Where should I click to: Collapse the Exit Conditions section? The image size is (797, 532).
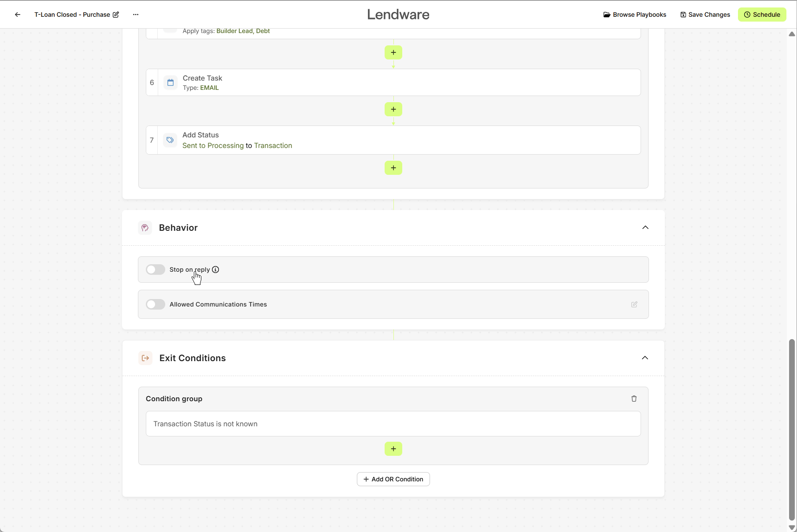click(645, 358)
